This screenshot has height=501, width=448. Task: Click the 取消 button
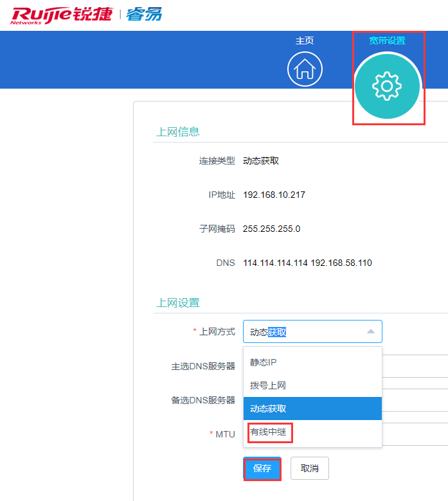pos(309,468)
